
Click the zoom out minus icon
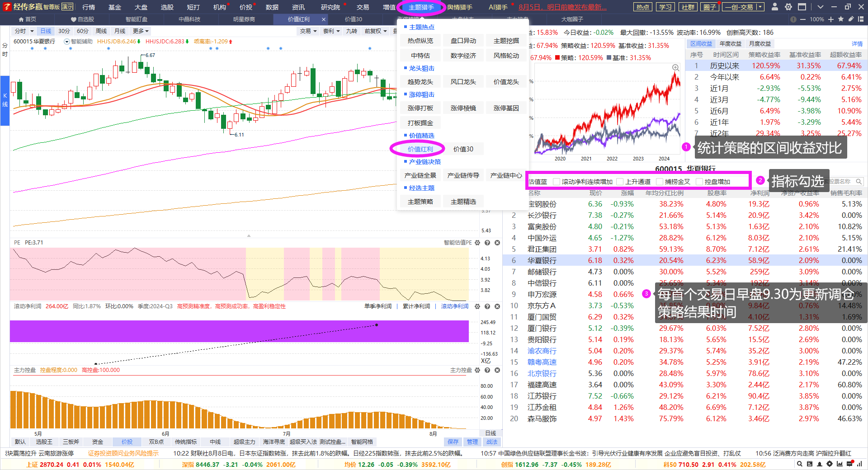pos(803,19)
